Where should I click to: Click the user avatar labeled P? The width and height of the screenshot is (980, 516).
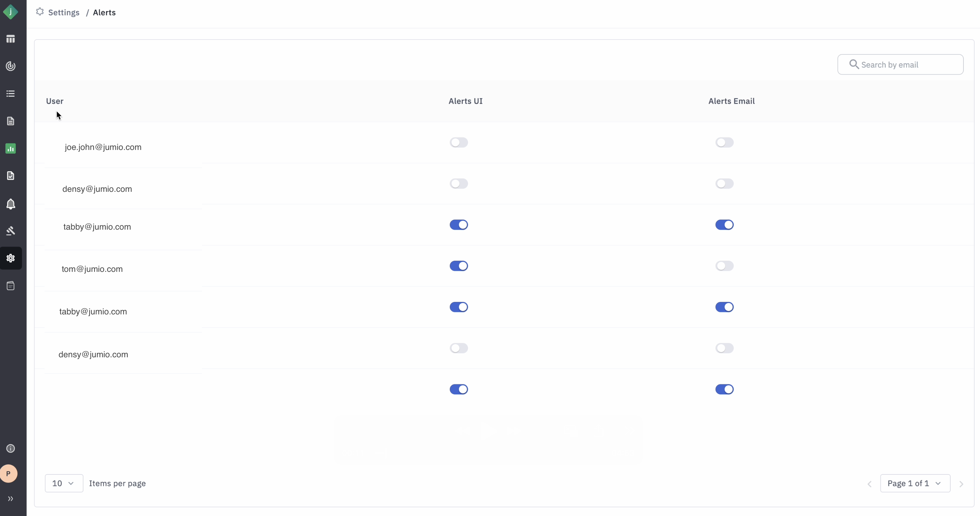[8, 474]
